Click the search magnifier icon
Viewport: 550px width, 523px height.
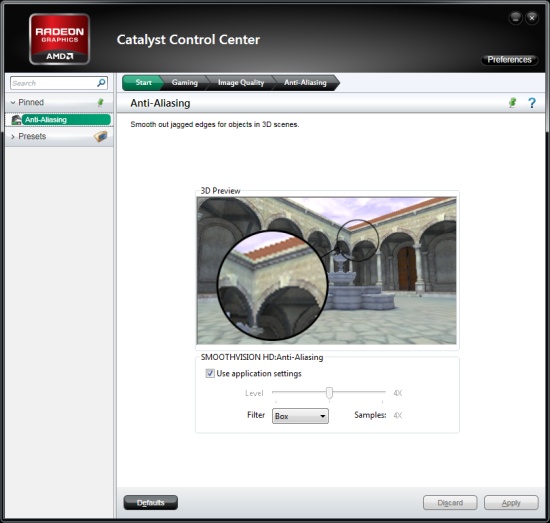101,83
